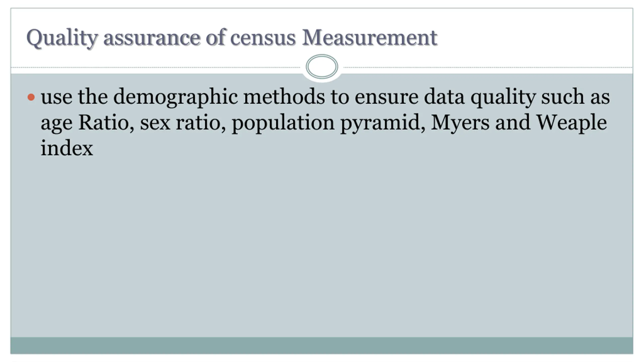Click the word 'population' in the body text
The height and width of the screenshot is (362, 644).
point(283,123)
